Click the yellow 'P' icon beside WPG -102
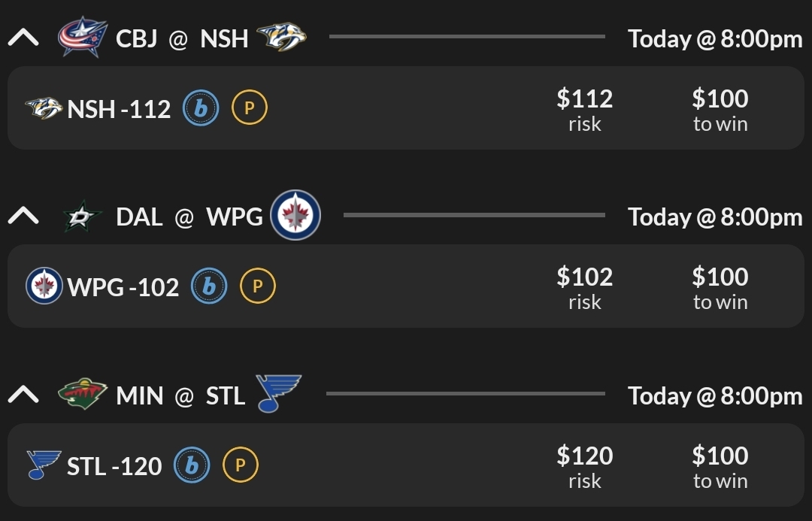The width and height of the screenshot is (812, 521). (x=257, y=286)
